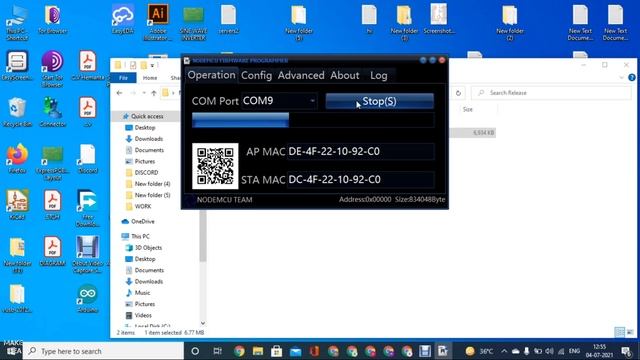Viewport: 640px width, 360px height.
Task: Select the Debut Video Capture shortcut
Action: coord(87,254)
